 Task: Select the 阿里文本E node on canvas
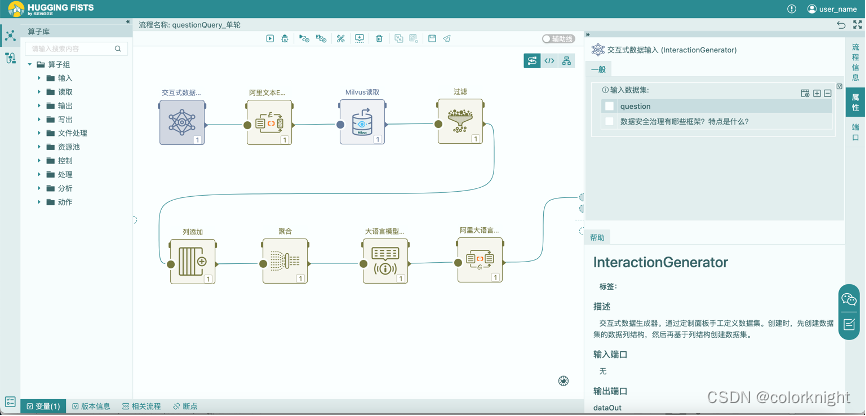[269, 122]
